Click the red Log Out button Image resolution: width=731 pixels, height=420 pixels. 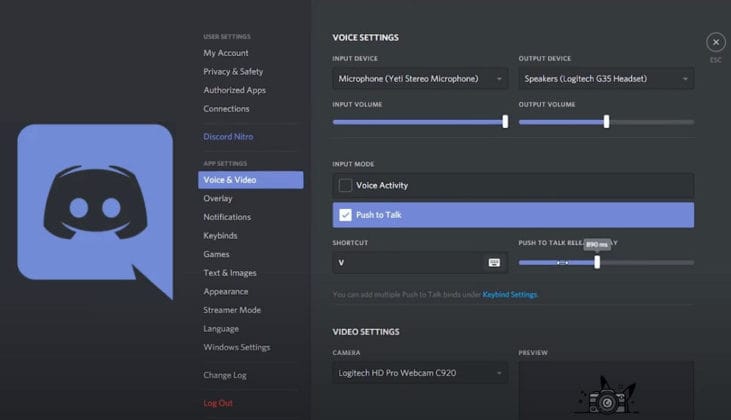tap(218, 403)
